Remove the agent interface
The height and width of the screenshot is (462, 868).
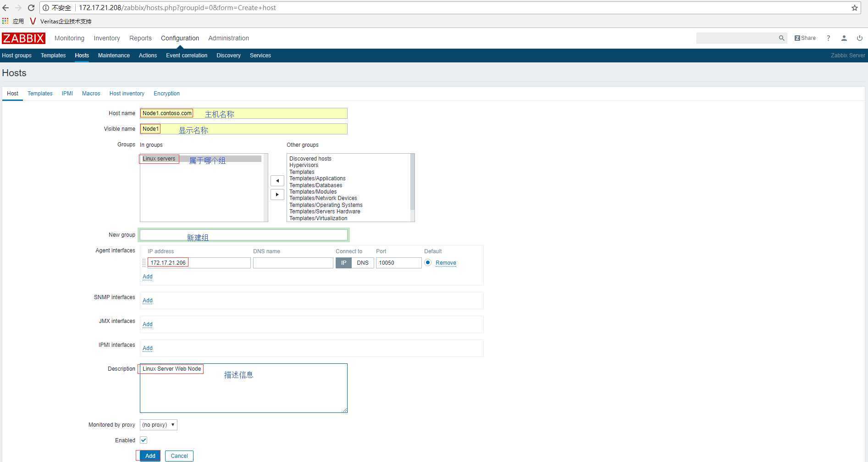click(x=446, y=263)
